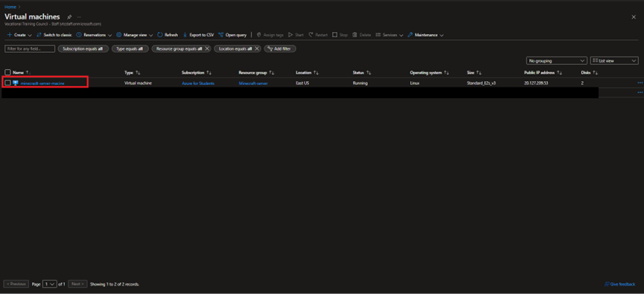
Task: Open the List view dropdown
Action: click(614, 61)
